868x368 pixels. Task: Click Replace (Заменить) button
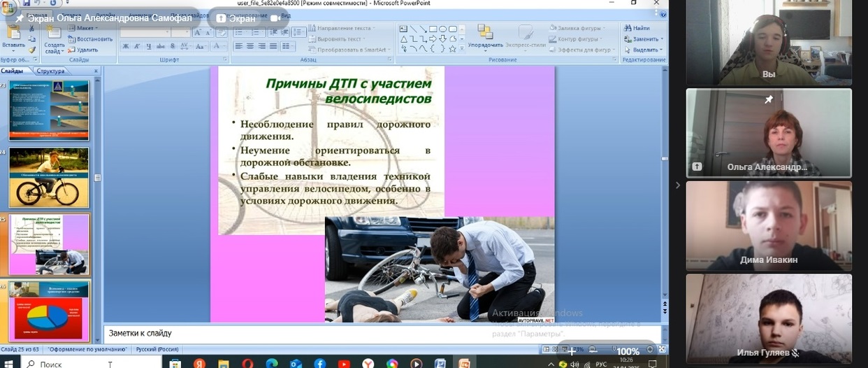coord(642,39)
